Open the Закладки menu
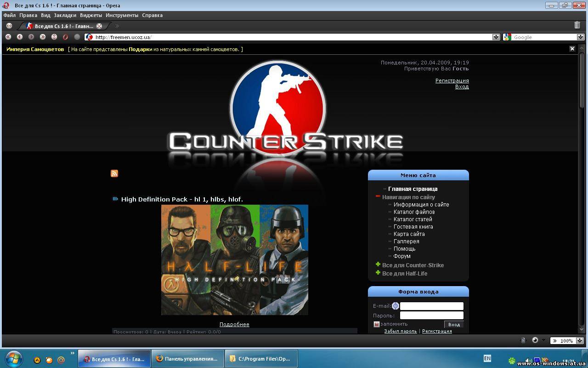588x368 pixels. pyautogui.click(x=65, y=15)
